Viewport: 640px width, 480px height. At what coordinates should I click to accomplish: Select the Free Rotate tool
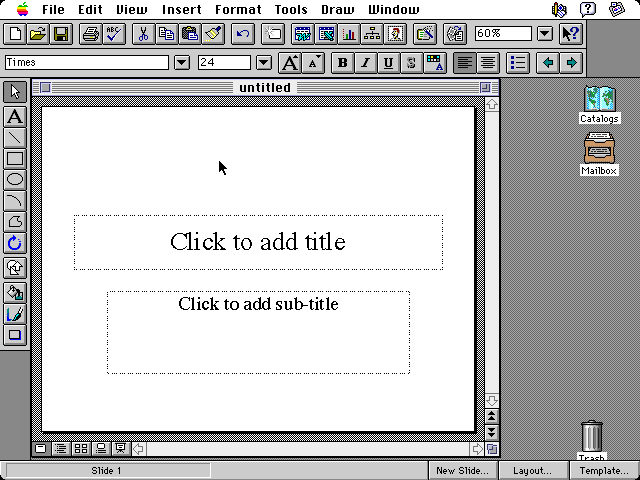tap(15, 243)
